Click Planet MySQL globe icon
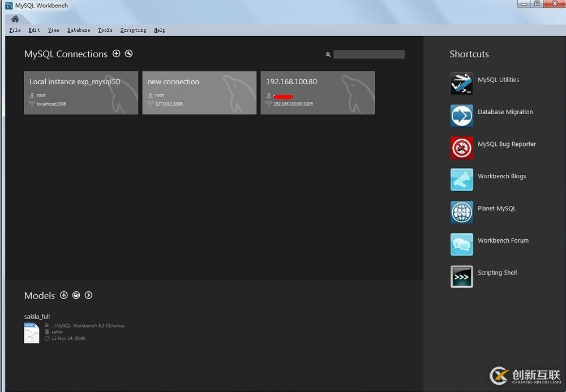566x392 pixels. 462,212
